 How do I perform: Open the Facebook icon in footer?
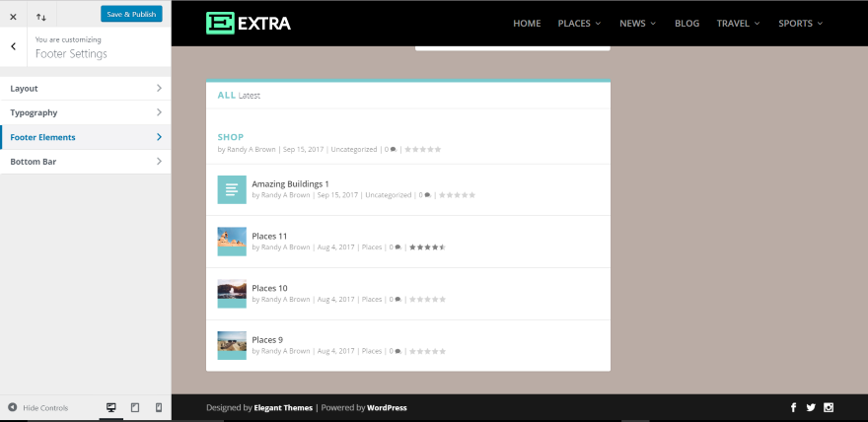click(793, 407)
